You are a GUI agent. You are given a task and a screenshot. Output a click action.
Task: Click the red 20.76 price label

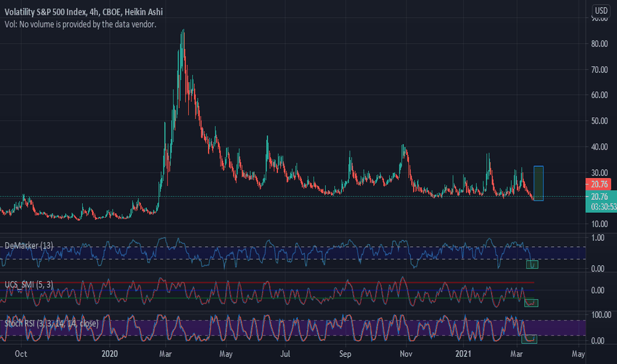click(599, 184)
